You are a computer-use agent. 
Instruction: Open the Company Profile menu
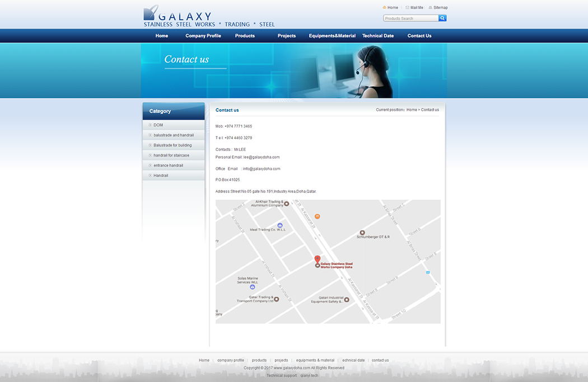tap(203, 36)
